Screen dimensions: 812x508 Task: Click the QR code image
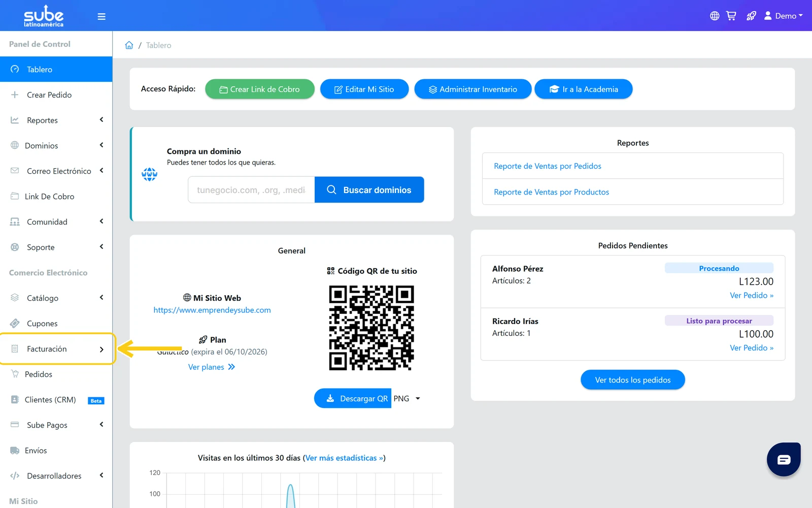[371, 328]
